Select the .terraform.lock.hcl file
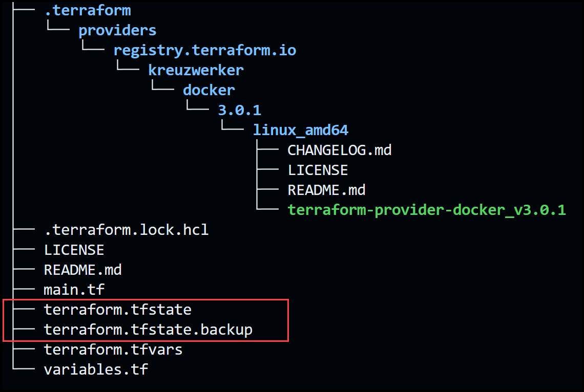 [126, 230]
